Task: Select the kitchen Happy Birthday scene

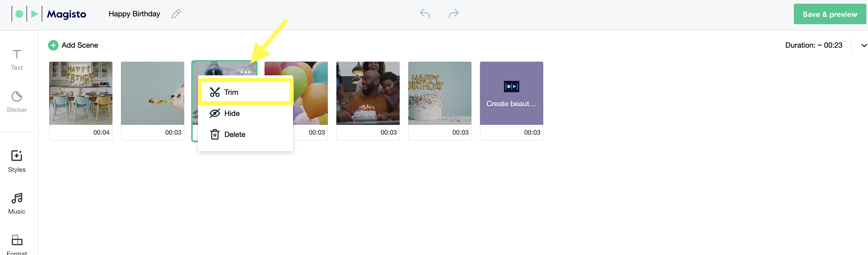Action: tap(81, 101)
